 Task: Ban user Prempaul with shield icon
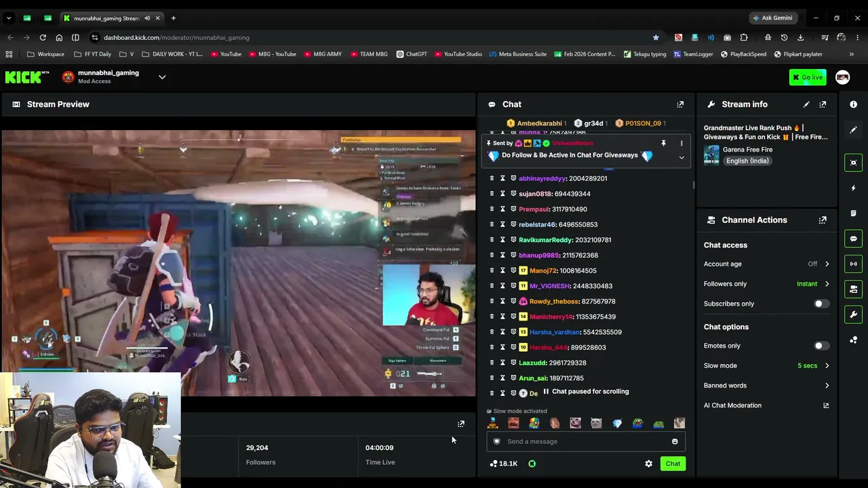pos(513,209)
